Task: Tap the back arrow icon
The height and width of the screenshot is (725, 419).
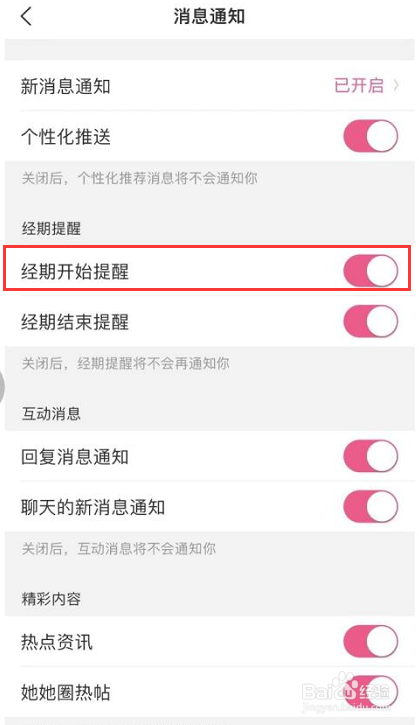Action: [x=26, y=17]
